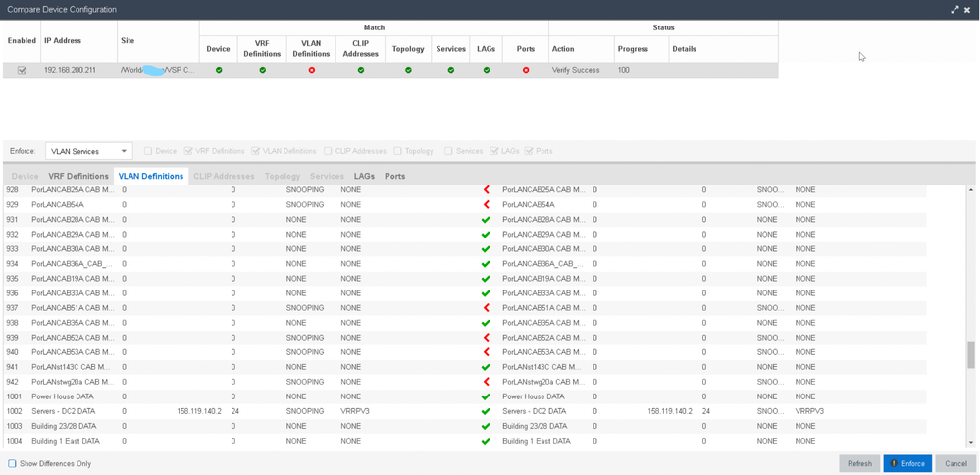Click green checkmark for VLAN 931 row
Viewport: 980px width, 475px height.
point(486,220)
